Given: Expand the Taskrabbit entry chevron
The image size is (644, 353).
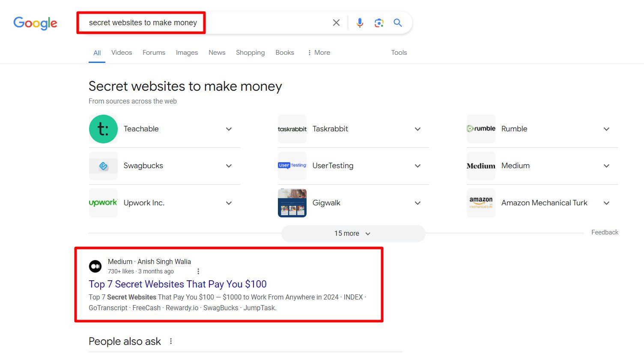Looking at the screenshot, I should (417, 129).
